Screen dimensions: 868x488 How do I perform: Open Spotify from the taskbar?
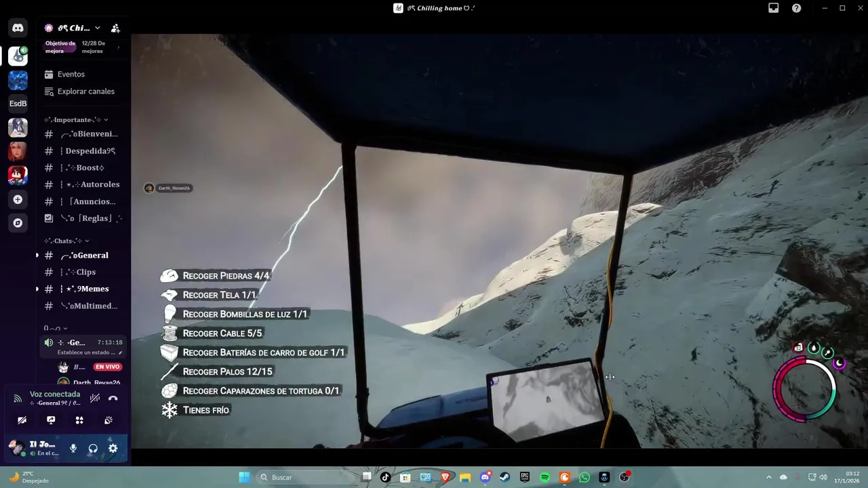tap(545, 477)
